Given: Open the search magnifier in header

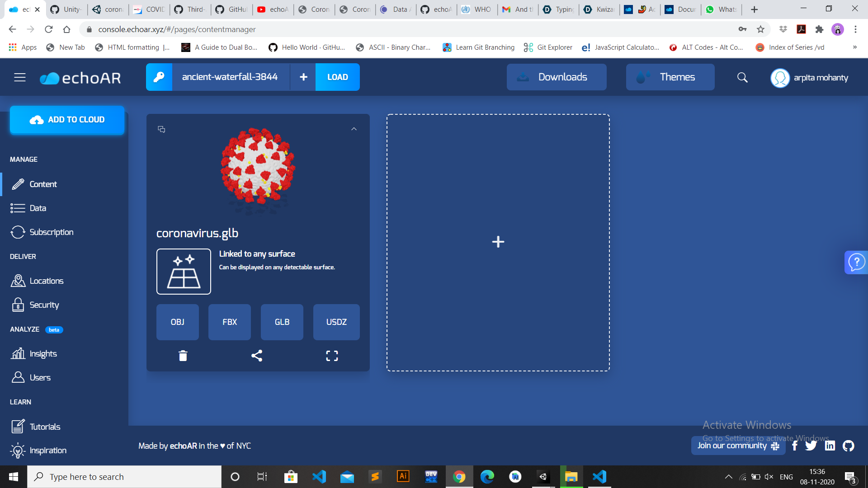Looking at the screenshot, I should click(742, 77).
